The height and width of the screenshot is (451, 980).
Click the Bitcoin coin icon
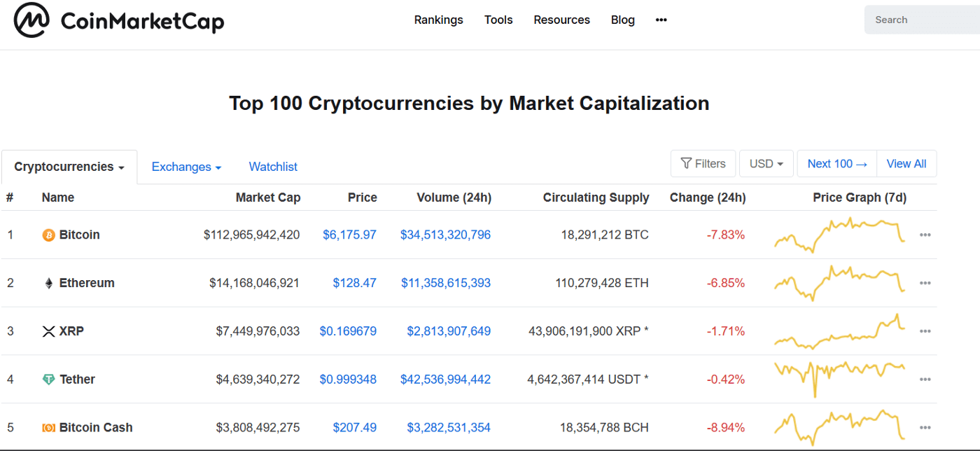tap(48, 235)
